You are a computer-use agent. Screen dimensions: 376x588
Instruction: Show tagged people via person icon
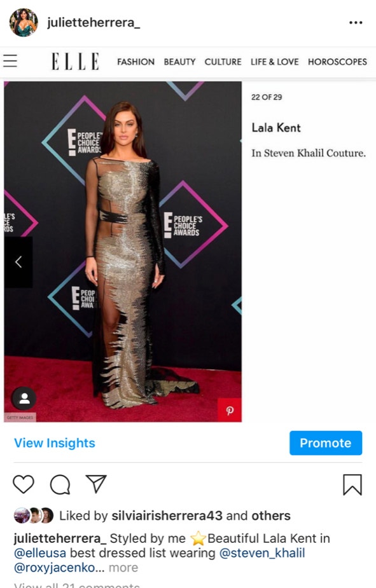[24, 398]
